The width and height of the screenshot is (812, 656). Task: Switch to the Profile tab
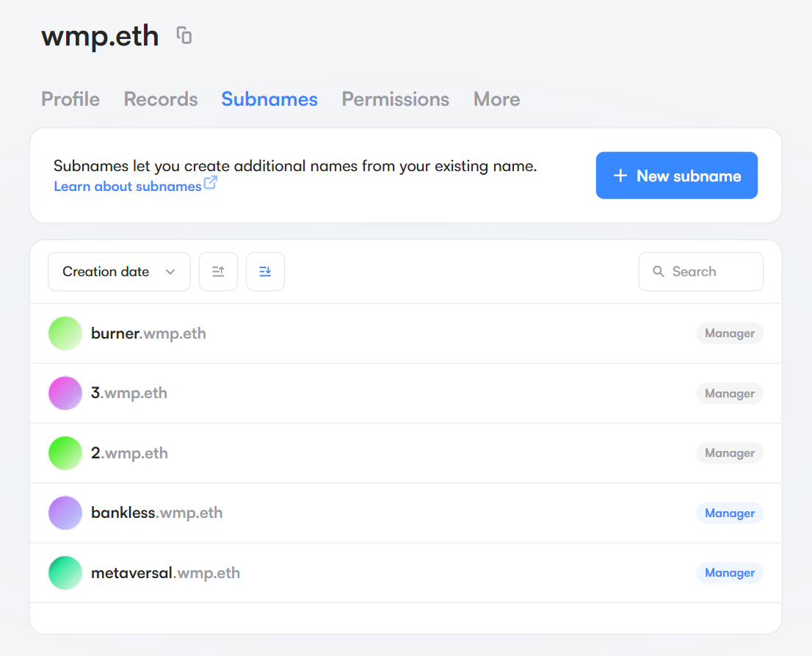point(70,99)
